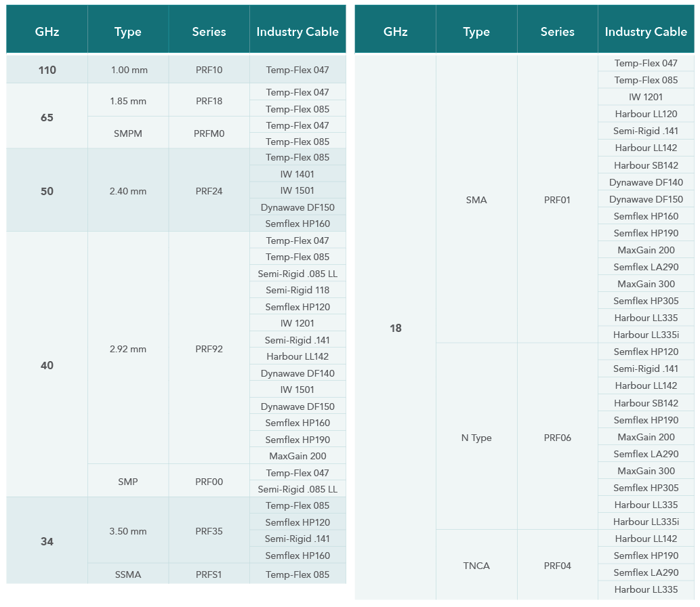This screenshot has width=700, height=607.
Task: Click the PRF01 SMA series cell
Action: click(x=557, y=200)
